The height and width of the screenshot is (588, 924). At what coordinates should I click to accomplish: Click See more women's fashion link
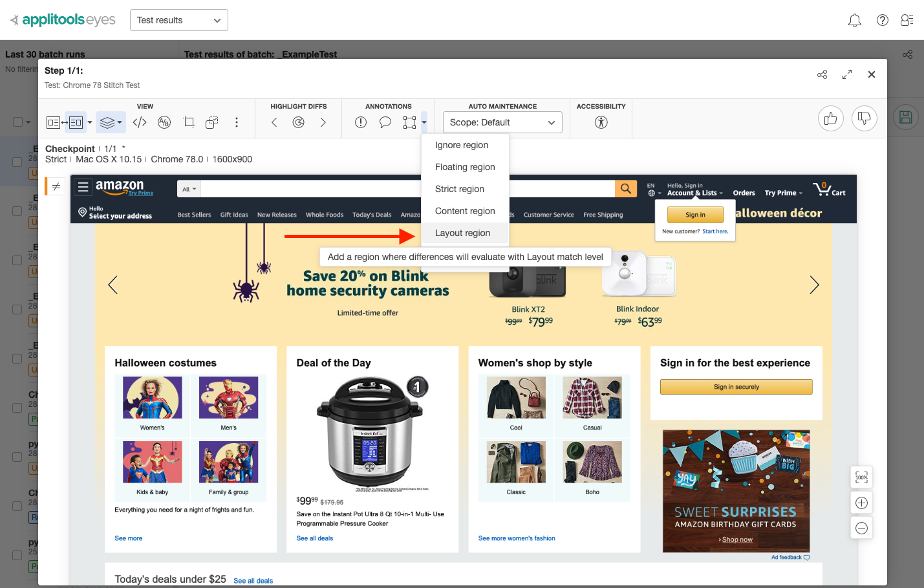(x=517, y=538)
